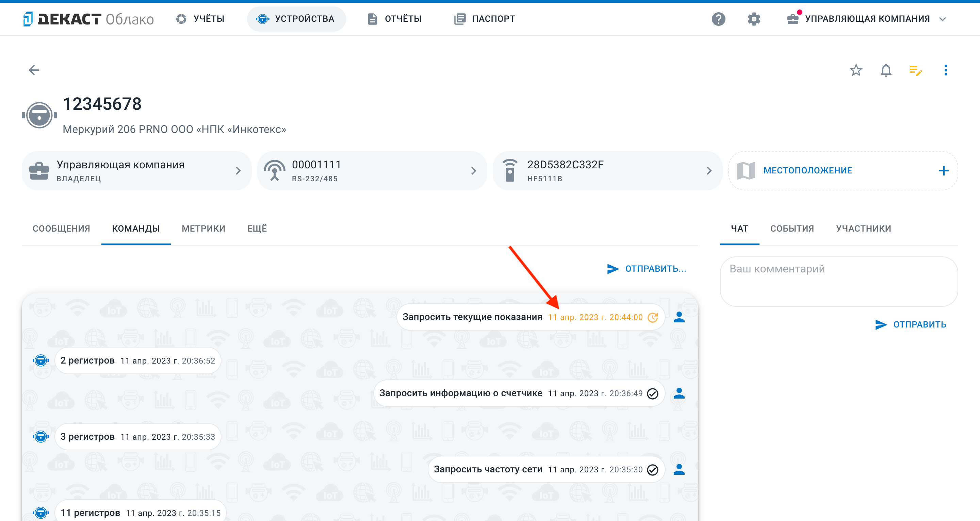Viewport: 980px width, 521px height.
Task: Expand the 28D5382C332F HF5111B card chevron
Action: pyautogui.click(x=709, y=171)
